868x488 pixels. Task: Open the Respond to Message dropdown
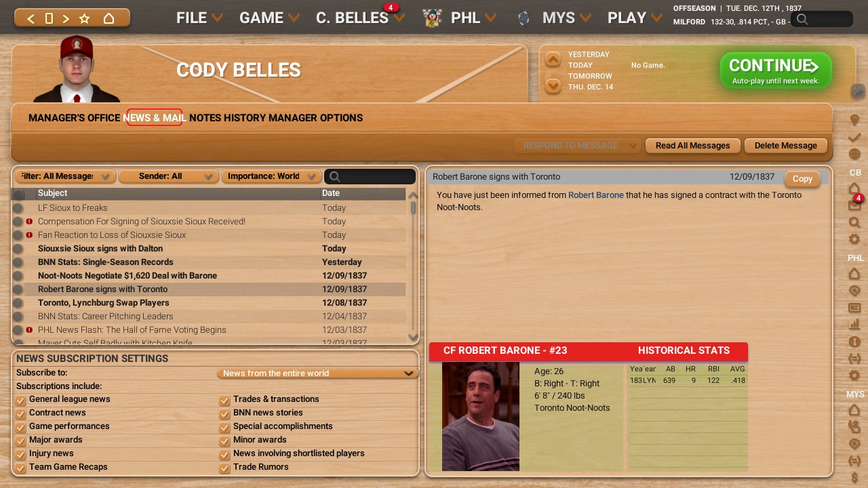pyautogui.click(x=577, y=146)
